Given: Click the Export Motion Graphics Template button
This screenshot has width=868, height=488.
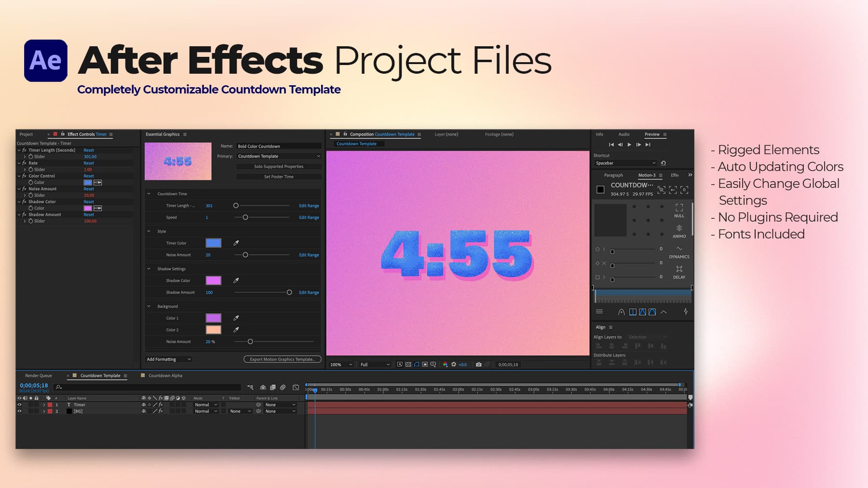Looking at the screenshot, I should pos(282,359).
